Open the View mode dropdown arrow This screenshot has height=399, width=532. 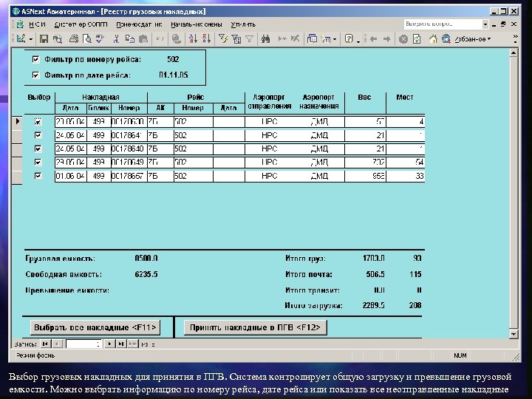coord(31,39)
